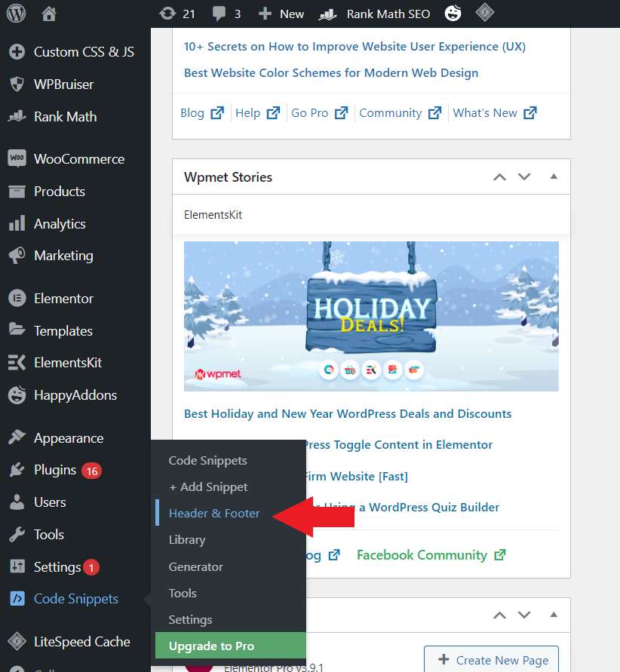Open the HappyAddons sidebar menu

coord(75,395)
